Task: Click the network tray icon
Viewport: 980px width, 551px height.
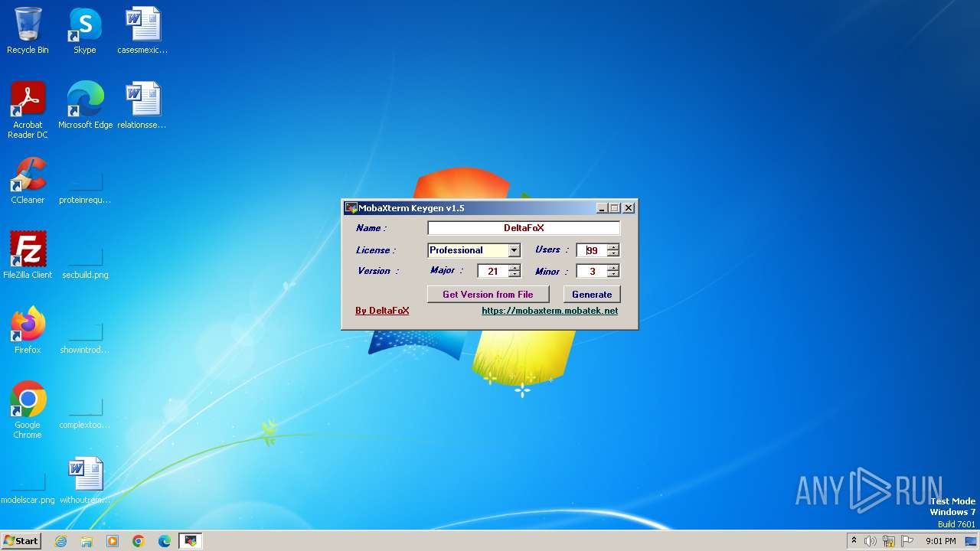Action: [889, 541]
